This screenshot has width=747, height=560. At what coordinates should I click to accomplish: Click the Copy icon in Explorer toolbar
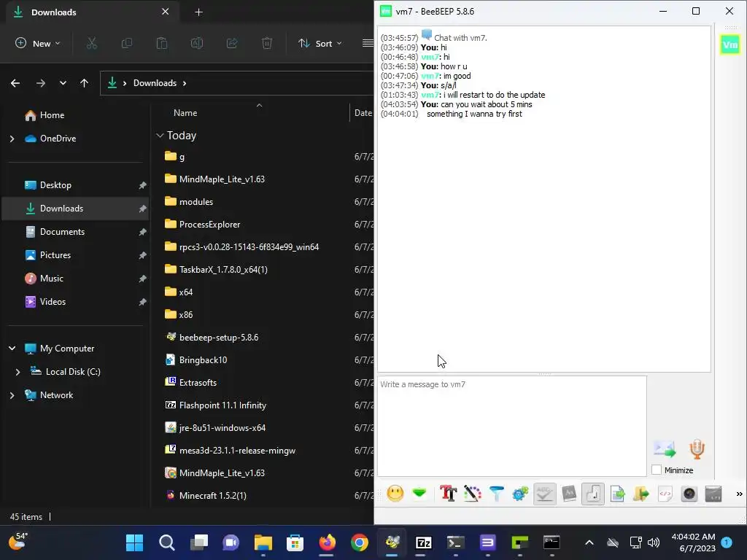pyautogui.click(x=127, y=43)
